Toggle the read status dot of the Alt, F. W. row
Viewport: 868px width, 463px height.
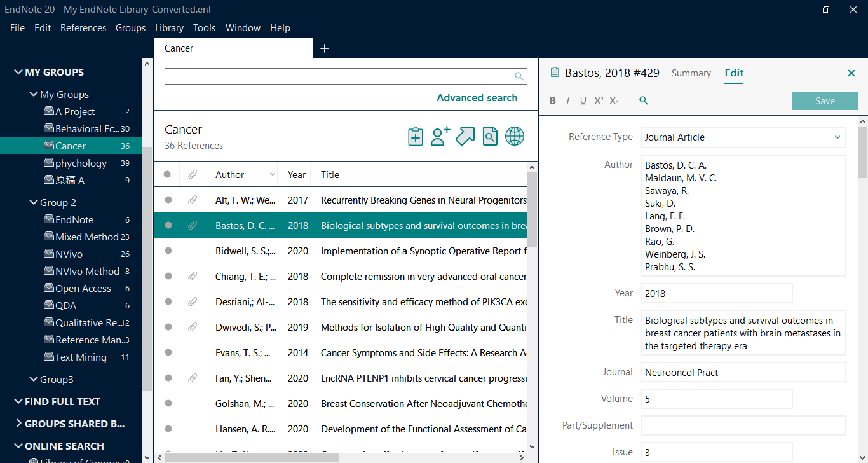pos(168,200)
